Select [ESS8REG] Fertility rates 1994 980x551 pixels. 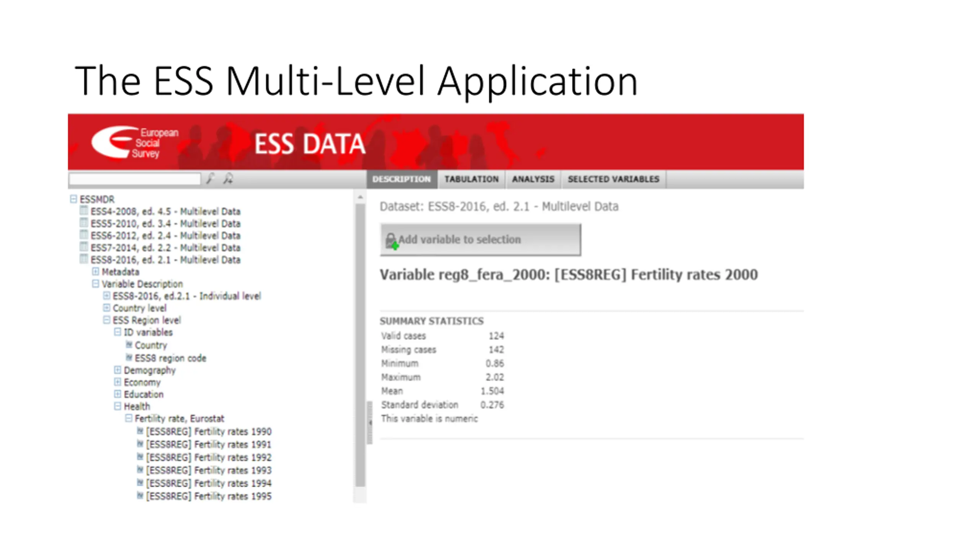[209, 483]
